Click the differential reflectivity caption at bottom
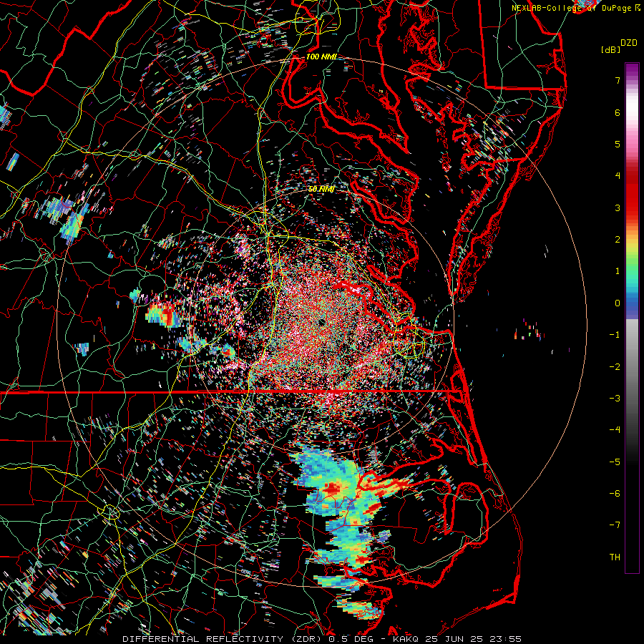This screenshot has width=644, height=644. (x=322, y=639)
